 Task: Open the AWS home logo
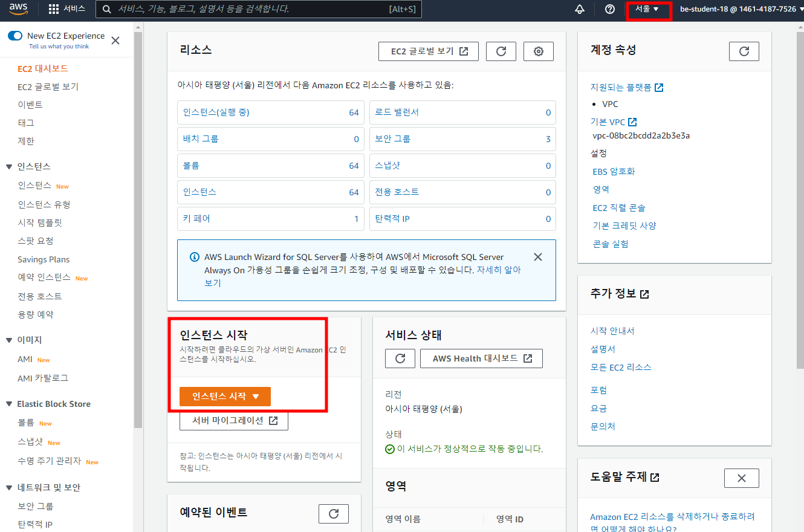click(19, 9)
